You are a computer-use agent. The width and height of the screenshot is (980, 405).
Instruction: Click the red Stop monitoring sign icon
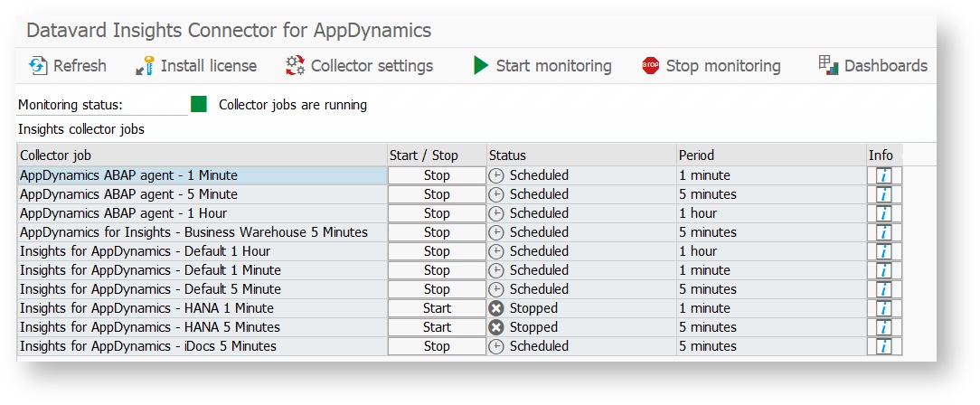(651, 66)
